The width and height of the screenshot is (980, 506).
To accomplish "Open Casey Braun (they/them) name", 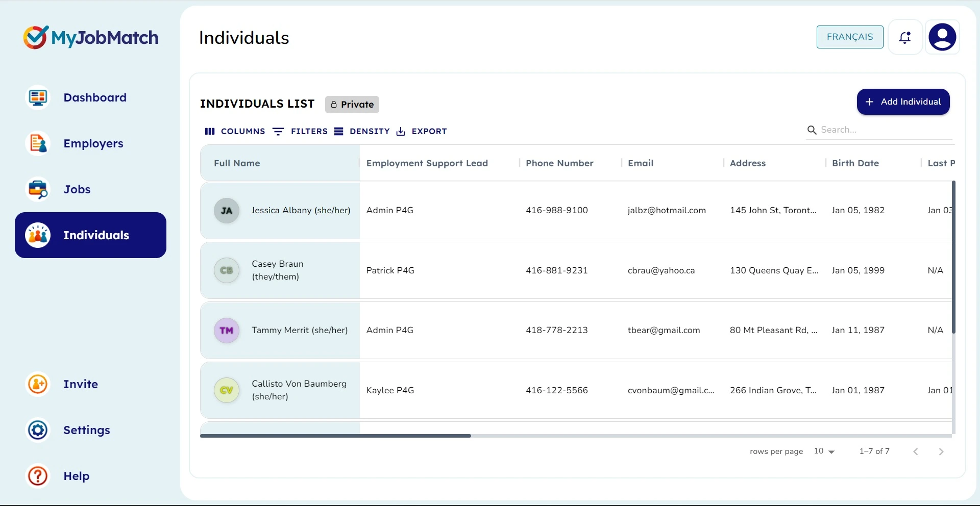I will [x=278, y=270].
